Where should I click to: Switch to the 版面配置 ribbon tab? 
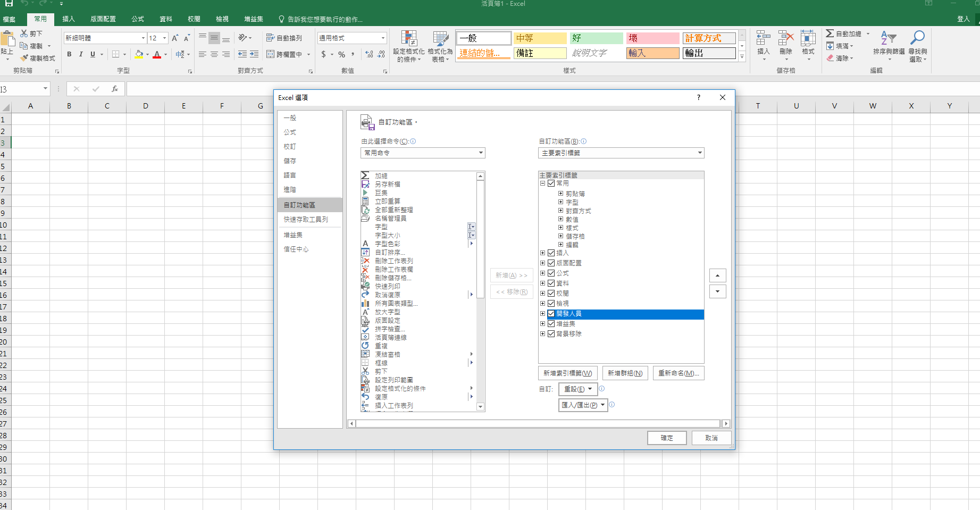[103, 19]
